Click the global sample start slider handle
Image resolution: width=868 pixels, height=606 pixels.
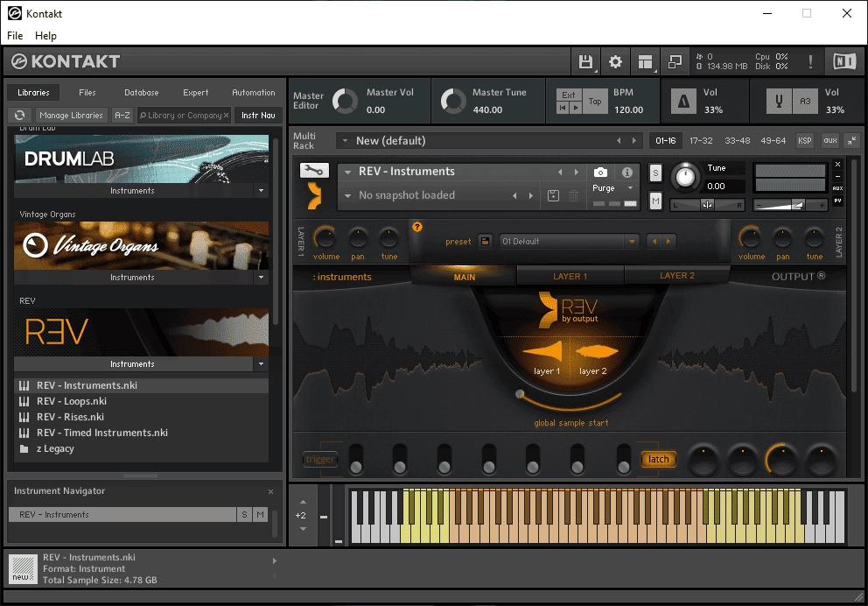tap(519, 394)
